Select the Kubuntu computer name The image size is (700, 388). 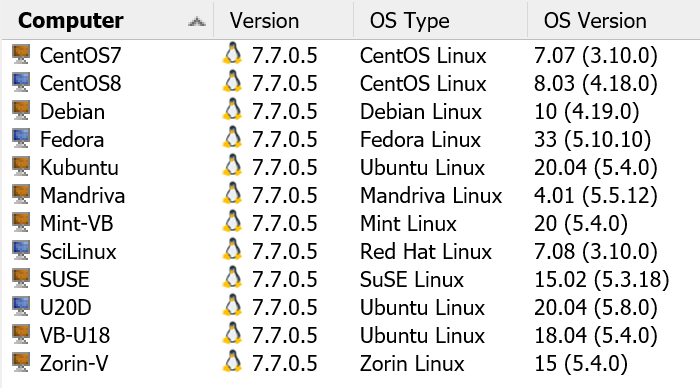click(79, 168)
